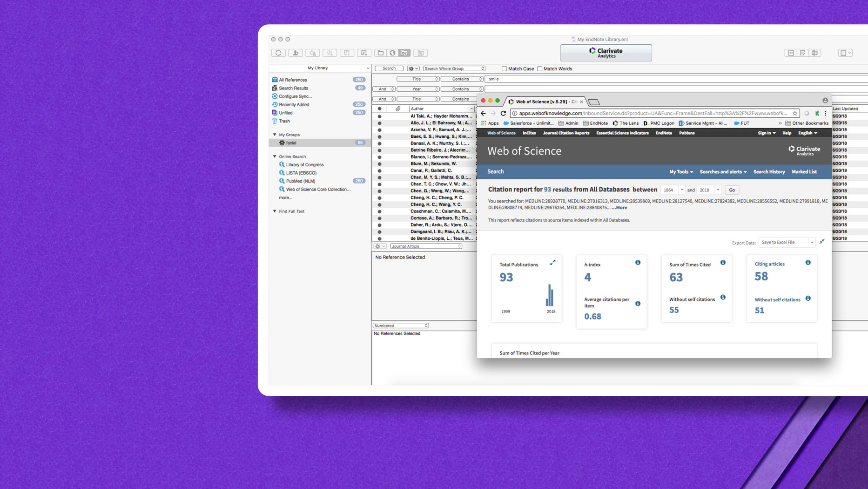Enable the Match Case checkbox
Image resolution: width=868 pixels, height=489 pixels.
point(504,68)
